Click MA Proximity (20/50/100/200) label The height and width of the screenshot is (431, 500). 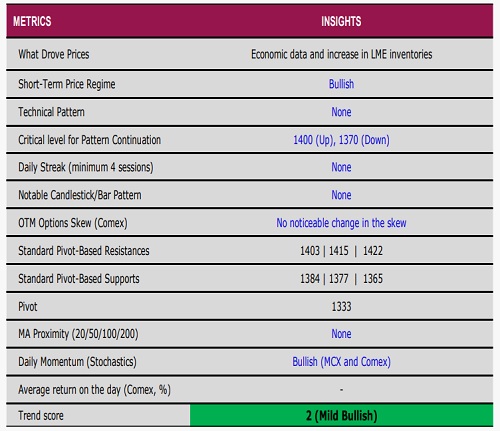[x=78, y=334]
